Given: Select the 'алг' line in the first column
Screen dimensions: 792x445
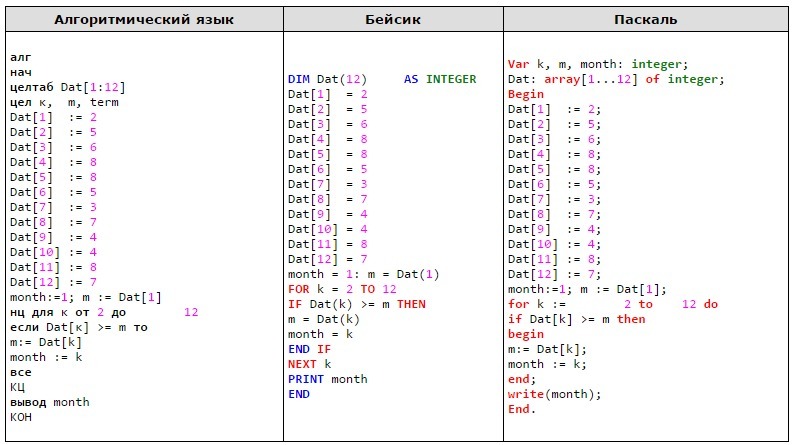Looking at the screenshot, I should point(21,57).
